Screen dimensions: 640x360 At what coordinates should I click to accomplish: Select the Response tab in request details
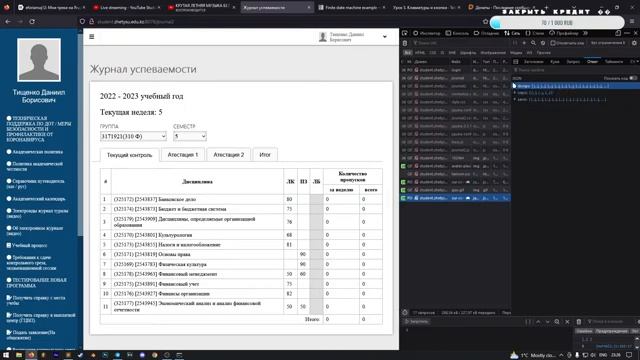(x=592, y=62)
